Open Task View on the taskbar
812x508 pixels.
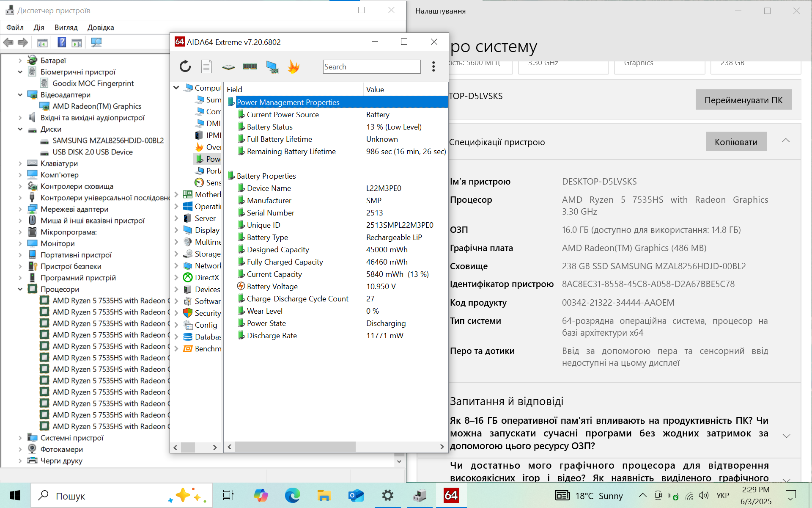pyautogui.click(x=228, y=495)
